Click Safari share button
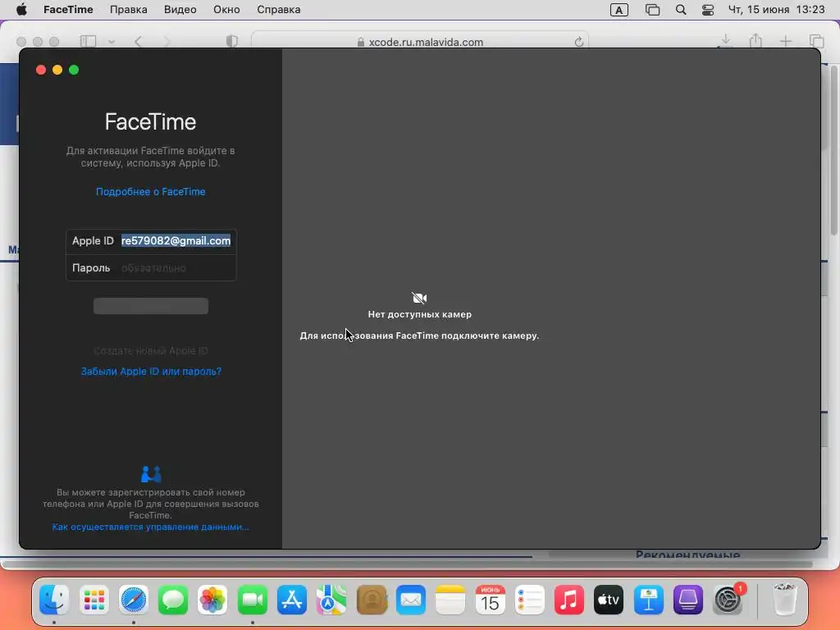 pyautogui.click(x=756, y=41)
